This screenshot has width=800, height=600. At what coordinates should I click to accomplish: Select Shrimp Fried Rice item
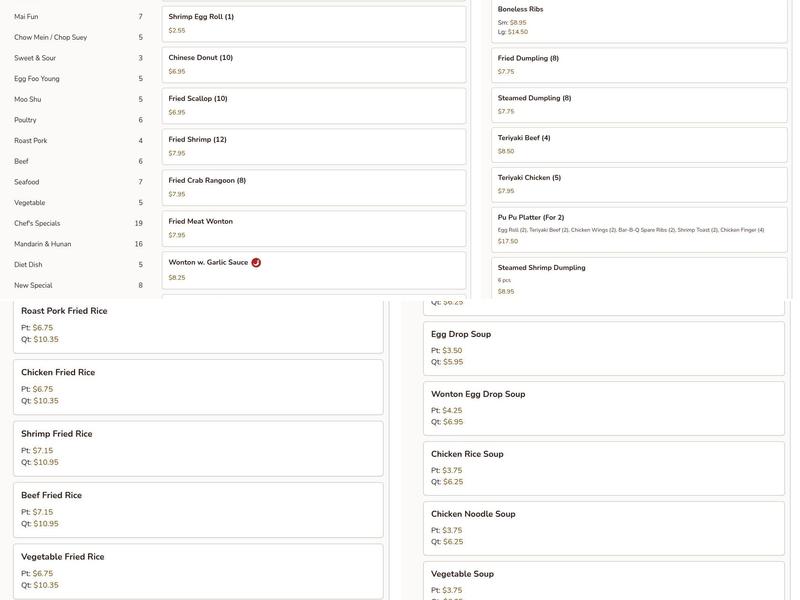[198, 448]
